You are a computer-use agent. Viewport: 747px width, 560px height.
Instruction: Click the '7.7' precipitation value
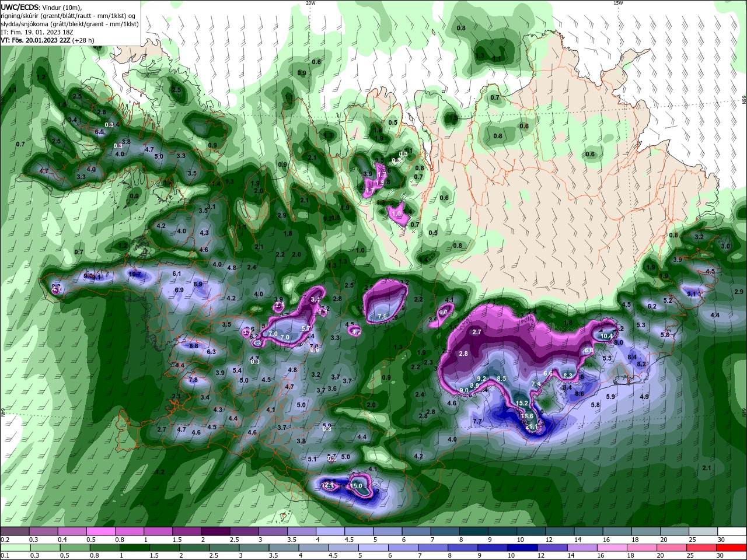(477, 421)
